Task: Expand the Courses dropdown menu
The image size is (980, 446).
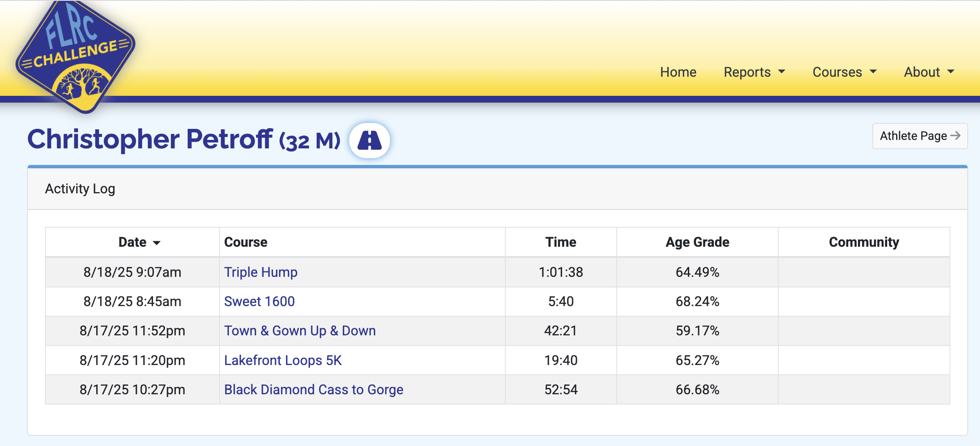Action: pyautogui.click(x=844, y=72)
